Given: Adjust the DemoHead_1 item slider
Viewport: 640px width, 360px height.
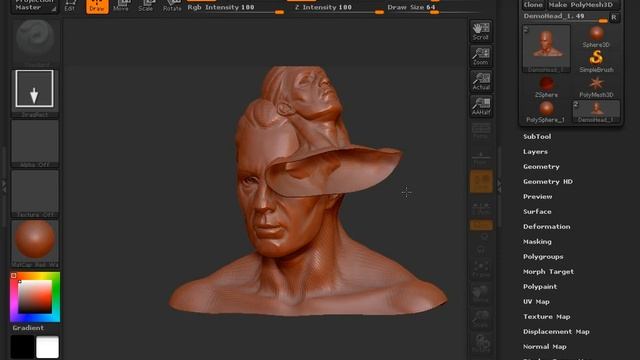Looking at the screenshot, I should click(565, 17).
